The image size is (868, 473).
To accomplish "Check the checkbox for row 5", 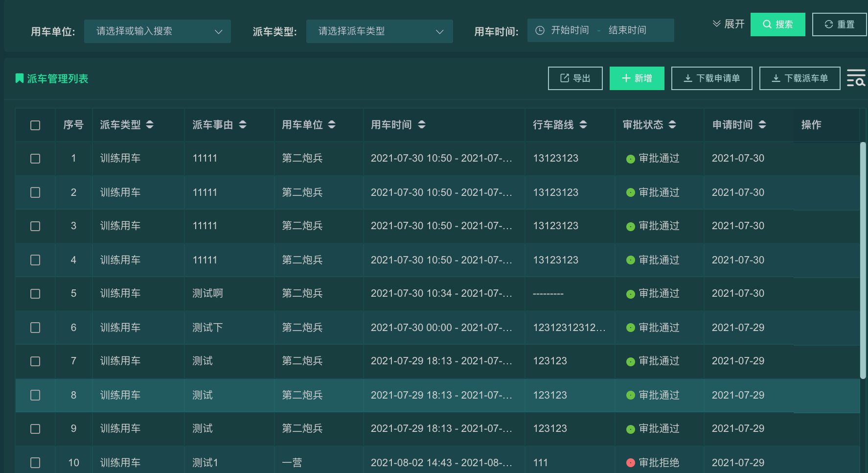I will (x=35, y=294).
